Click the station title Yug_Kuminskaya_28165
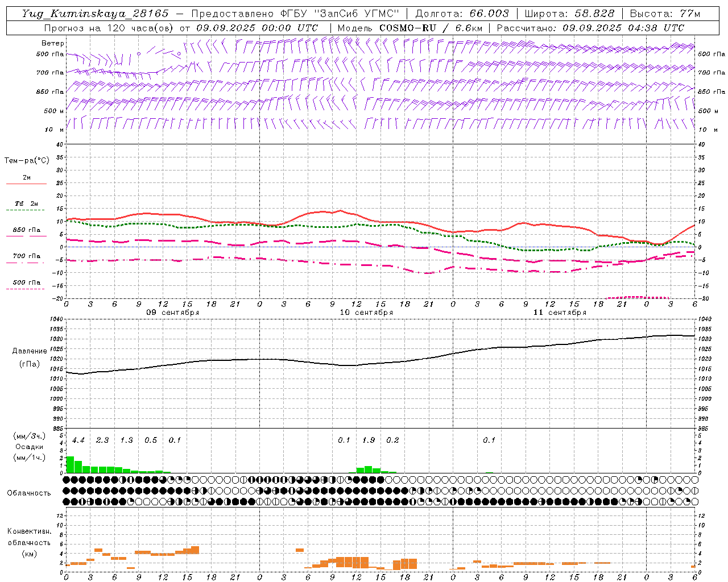This screenshot has width=728, height=582. [x=96, y=14]
